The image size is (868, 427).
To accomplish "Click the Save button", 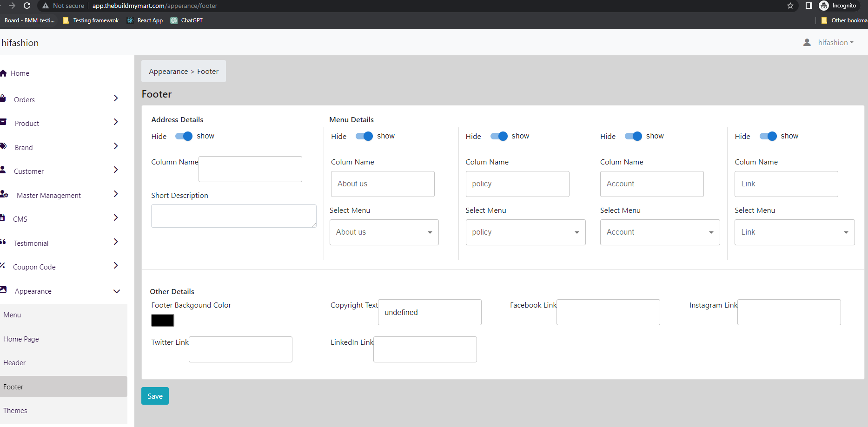I will (155, 396).
